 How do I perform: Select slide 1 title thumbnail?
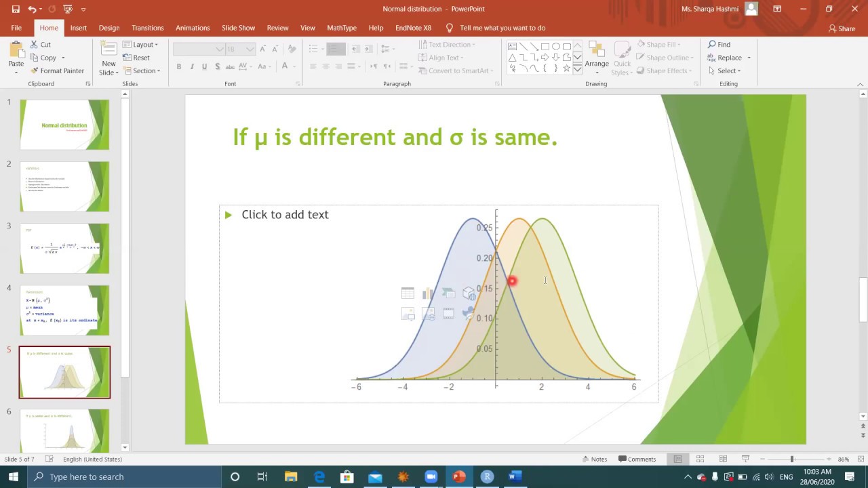[x=64, y=125]
